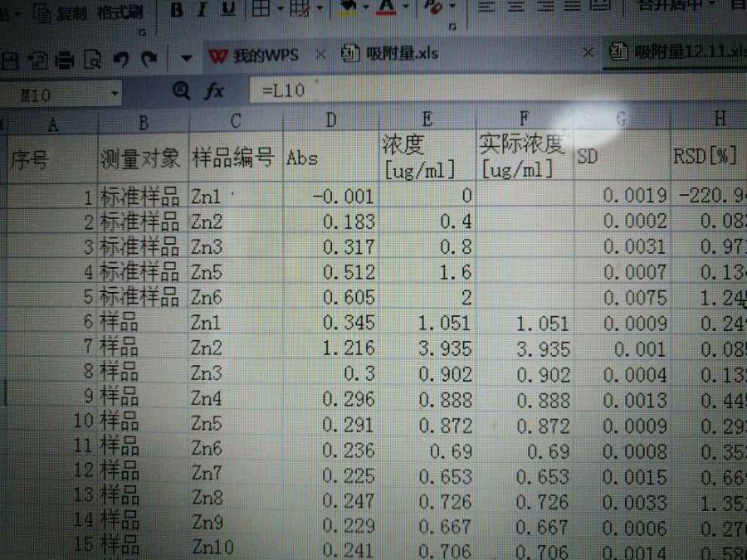The width and height of the screenshot is (747, 560).
Task: Center align text horizontally
Action: pyautogui.click(x=516, y=7)
